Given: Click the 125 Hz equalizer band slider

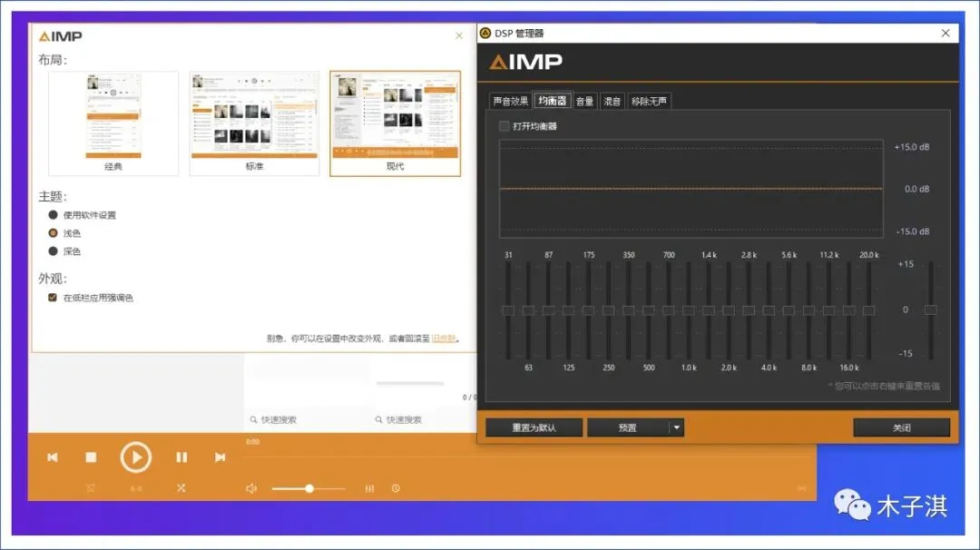Looking at the screenshot, I should click(x=568, y=310).
